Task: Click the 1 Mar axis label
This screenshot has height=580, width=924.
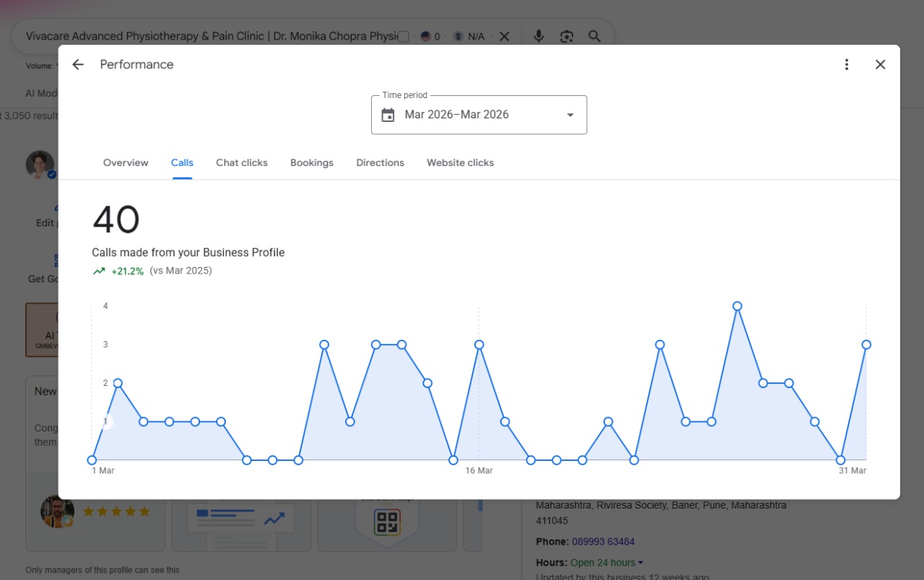Action: pyautogui.click(x=103, y=470)
